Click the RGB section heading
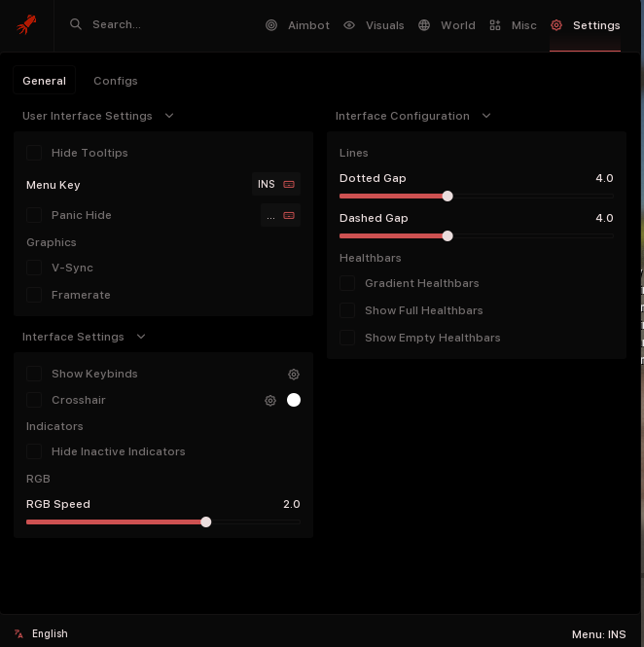 click(x=38, y=479)
